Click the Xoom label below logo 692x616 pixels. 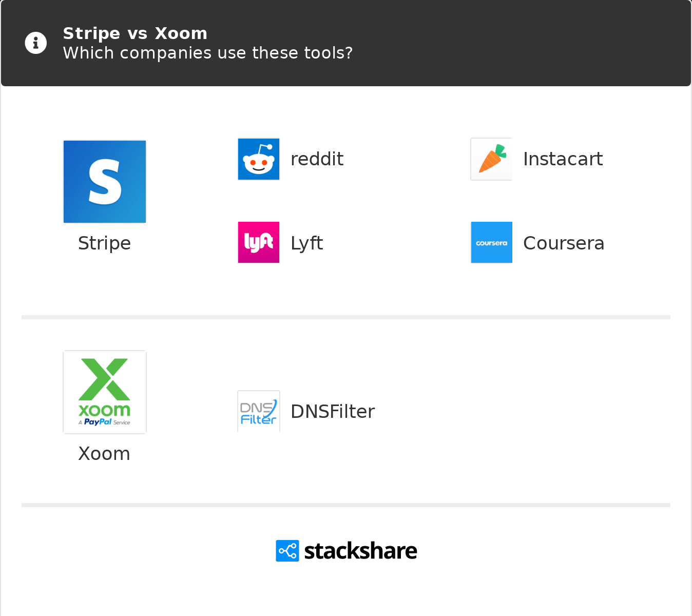click(x=104, y=454)
